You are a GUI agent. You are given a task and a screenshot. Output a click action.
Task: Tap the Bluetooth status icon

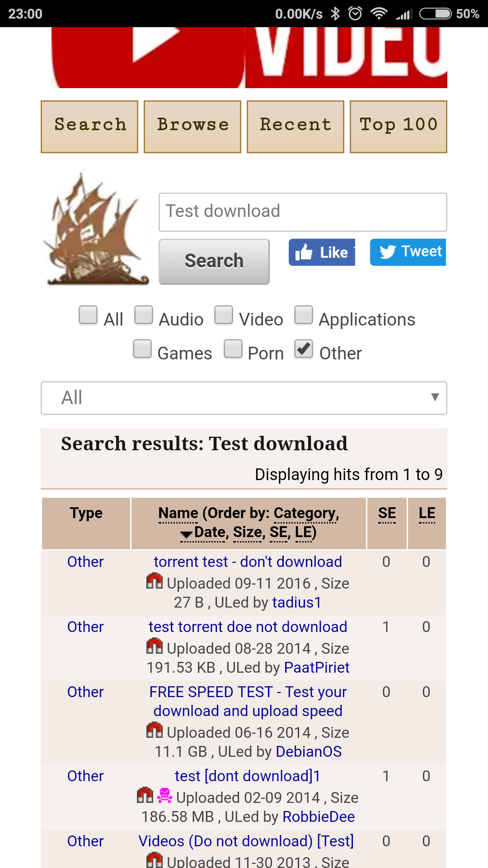[x=335, y=14]
